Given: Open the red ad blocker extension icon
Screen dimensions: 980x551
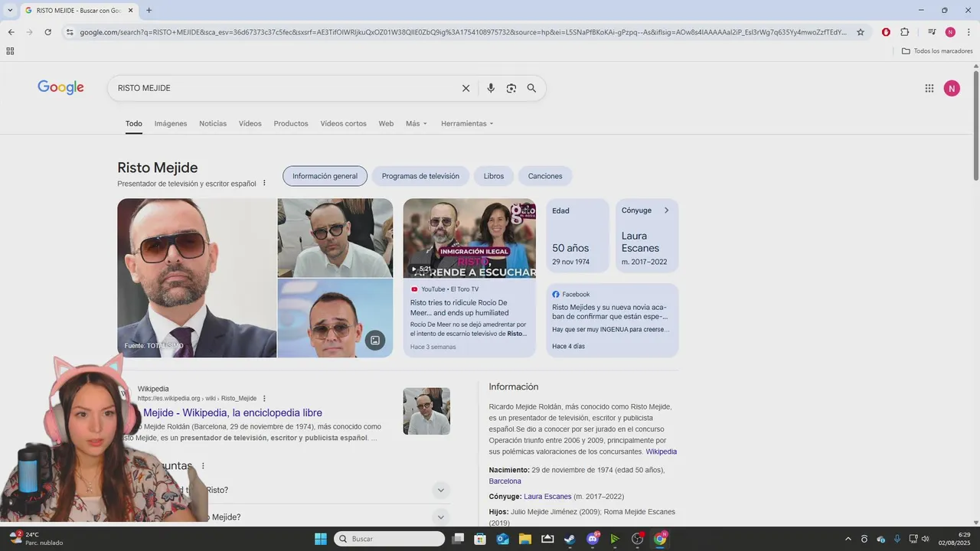Looking at the screenshot, I should point(886,32).
